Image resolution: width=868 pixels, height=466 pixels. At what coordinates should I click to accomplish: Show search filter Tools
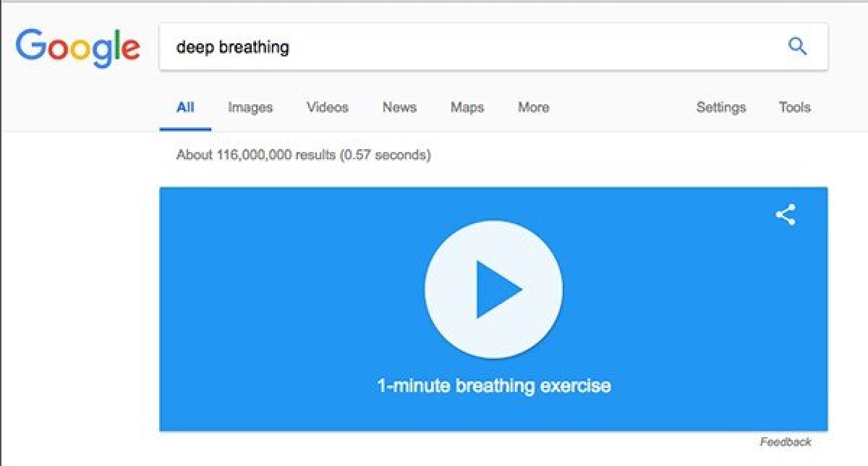tap(794, 107)
